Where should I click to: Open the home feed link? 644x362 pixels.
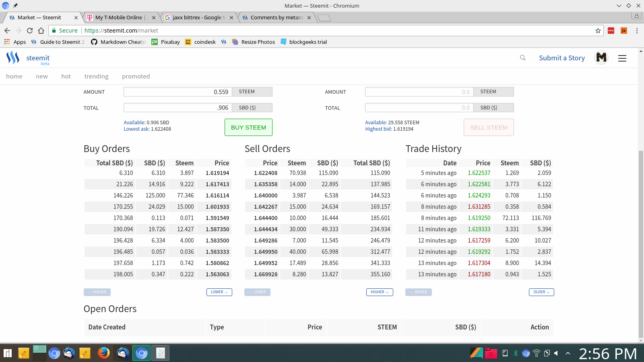14,76
